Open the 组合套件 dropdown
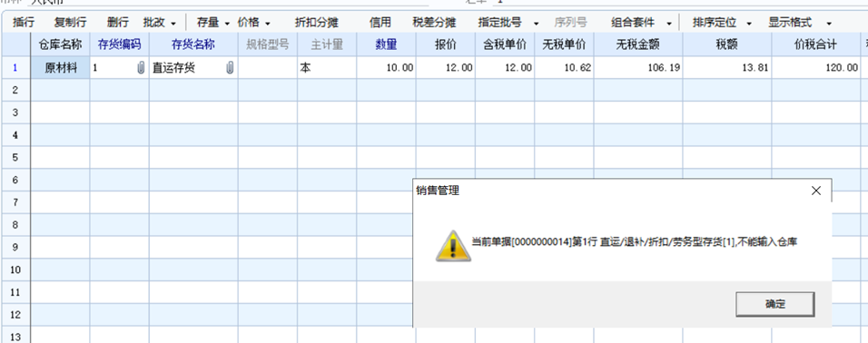Viewport: 868px width, 343px height. (x=669, y=24)
